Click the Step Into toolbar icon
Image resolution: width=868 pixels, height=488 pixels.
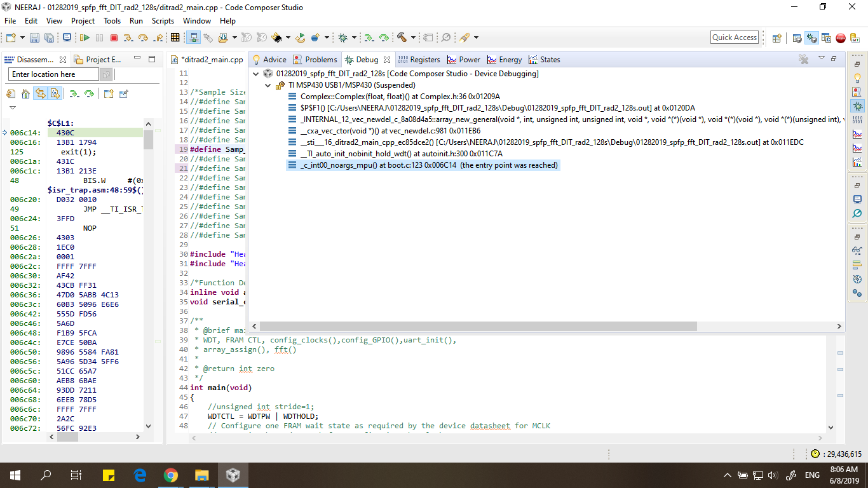[x=128, y=37]
